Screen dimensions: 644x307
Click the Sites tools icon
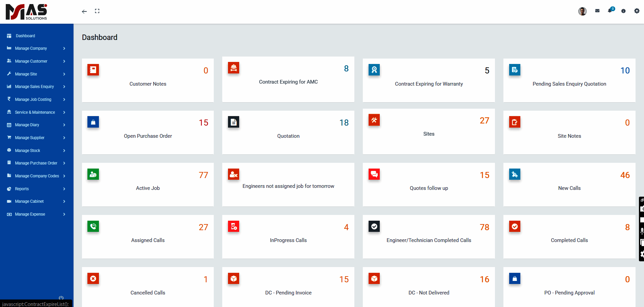(x=374, y=120)
